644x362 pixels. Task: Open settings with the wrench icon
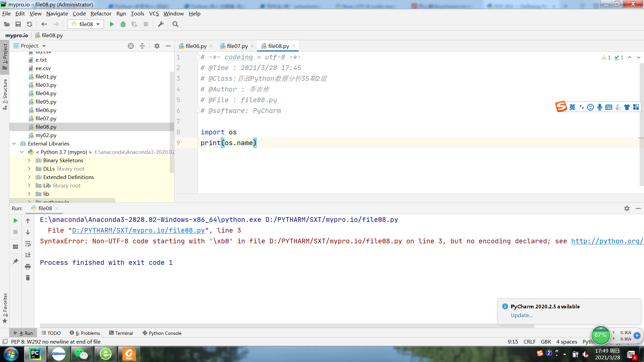pos(161,24)
